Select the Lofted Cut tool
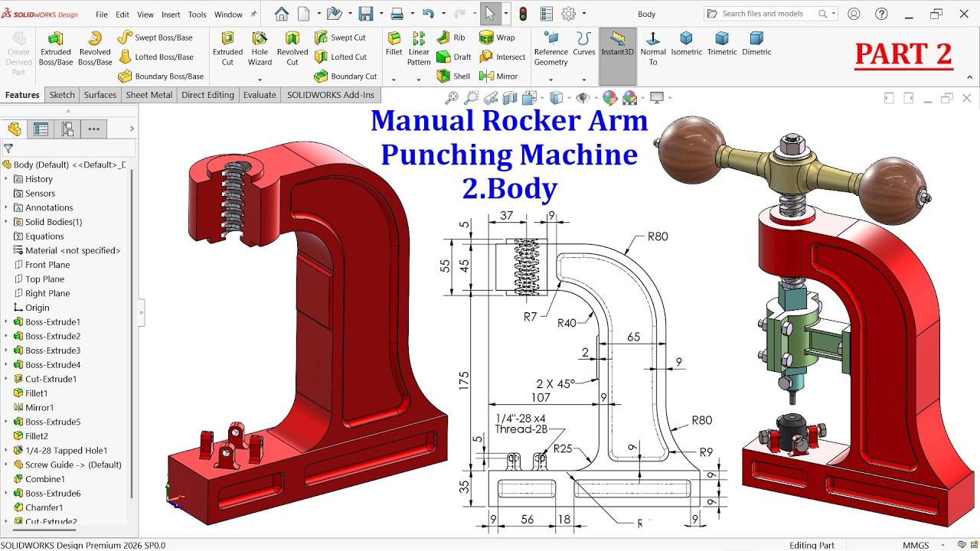This screenshot has height=551, width=980. (x=341, y=57)
